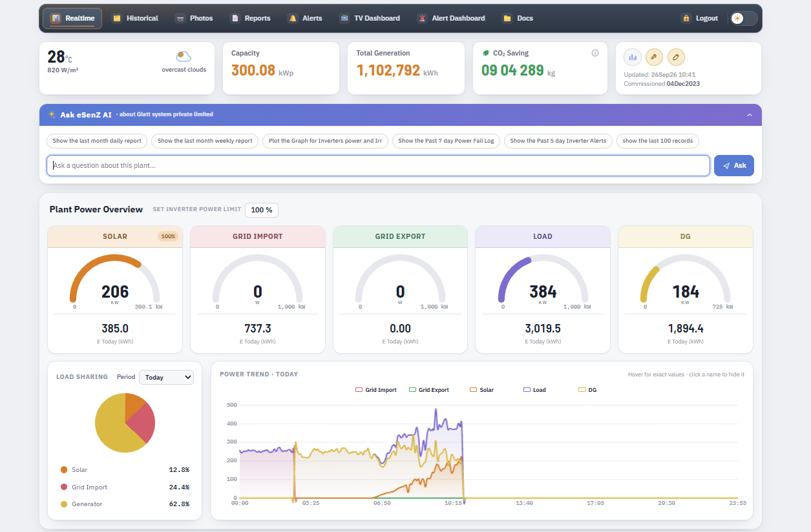Switch to the Historical tab
Image resolution: width=811 pixels, height=532 pixels.
[x=135, y=18]
